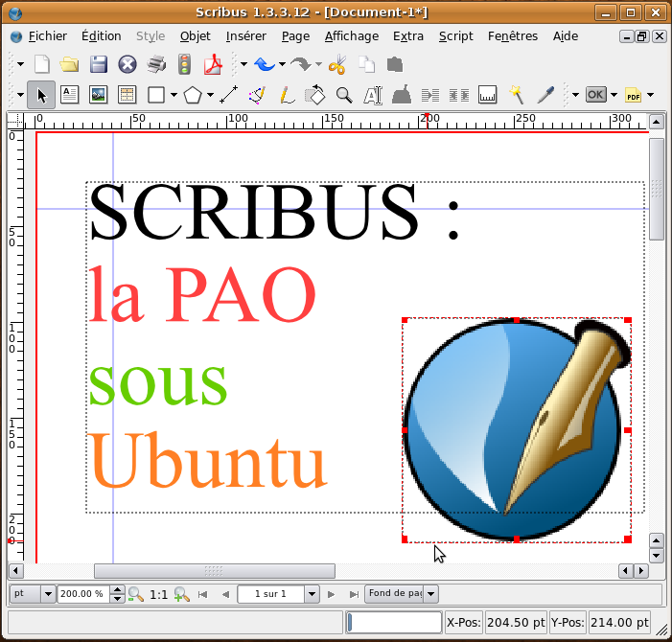672x642 pixels.
Task: Increase zoom with the stepper up arrow
Action: [x=117, y=589]
